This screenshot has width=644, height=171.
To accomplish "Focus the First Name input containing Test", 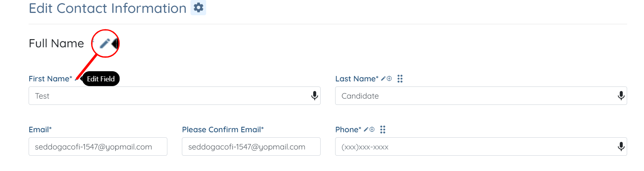I will pyautogui.click(x=174, y=95).
